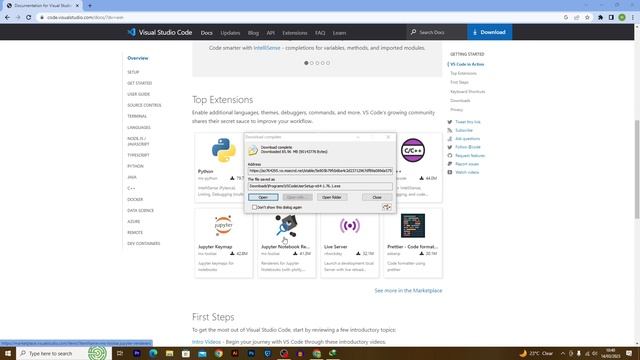Click the GitHub icon beside Request features
The image size is (640, 360).
[x=450, y=156]
